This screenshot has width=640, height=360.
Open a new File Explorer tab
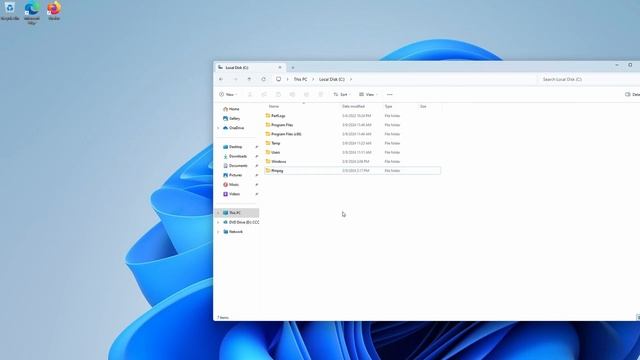point(293,68)
